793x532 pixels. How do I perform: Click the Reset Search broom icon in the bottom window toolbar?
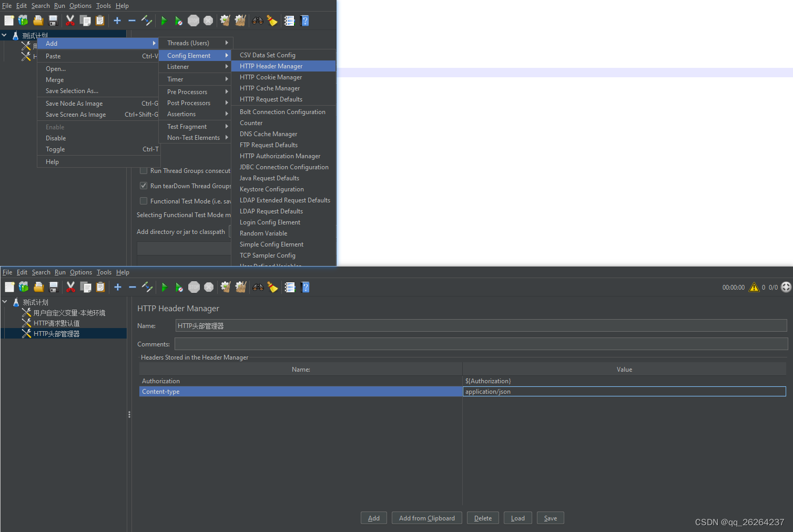pos(272,287)
